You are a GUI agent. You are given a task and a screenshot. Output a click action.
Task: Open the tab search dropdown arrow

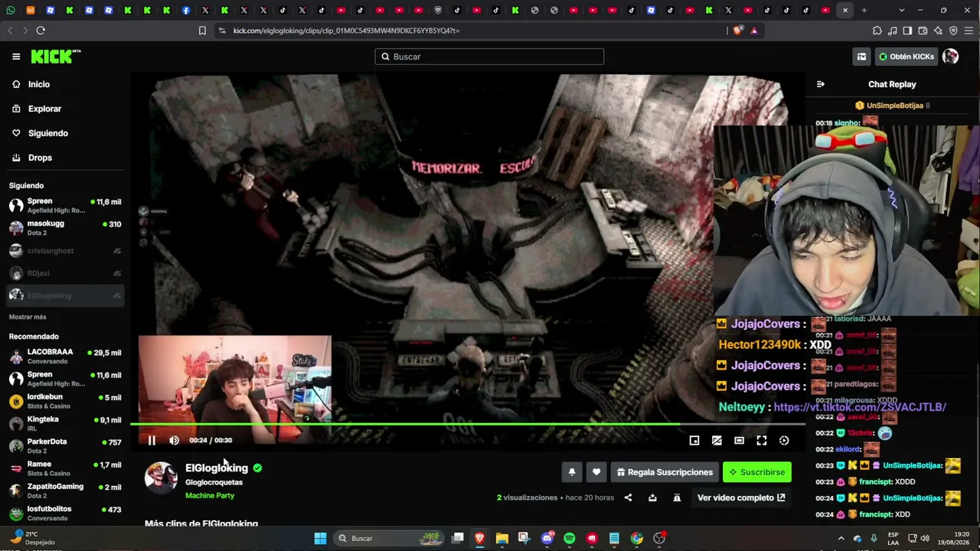(x=901, y=10)
